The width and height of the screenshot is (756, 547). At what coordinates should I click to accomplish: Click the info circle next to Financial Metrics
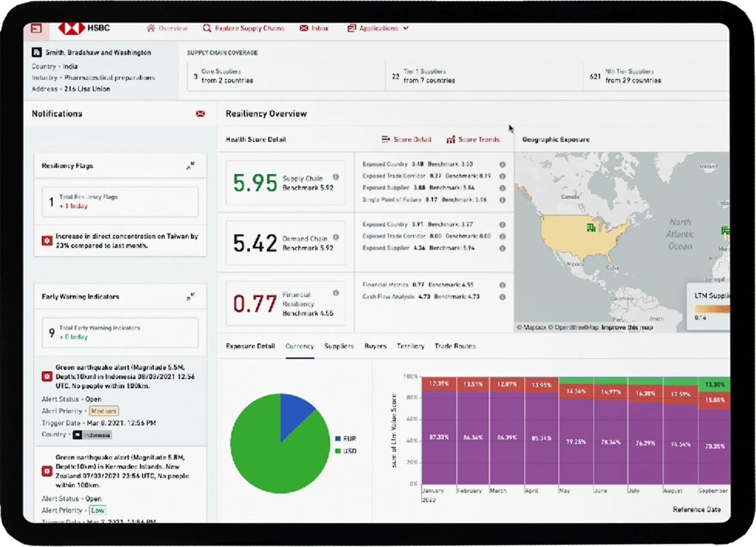pyautogui.click(x=502, y=285)
